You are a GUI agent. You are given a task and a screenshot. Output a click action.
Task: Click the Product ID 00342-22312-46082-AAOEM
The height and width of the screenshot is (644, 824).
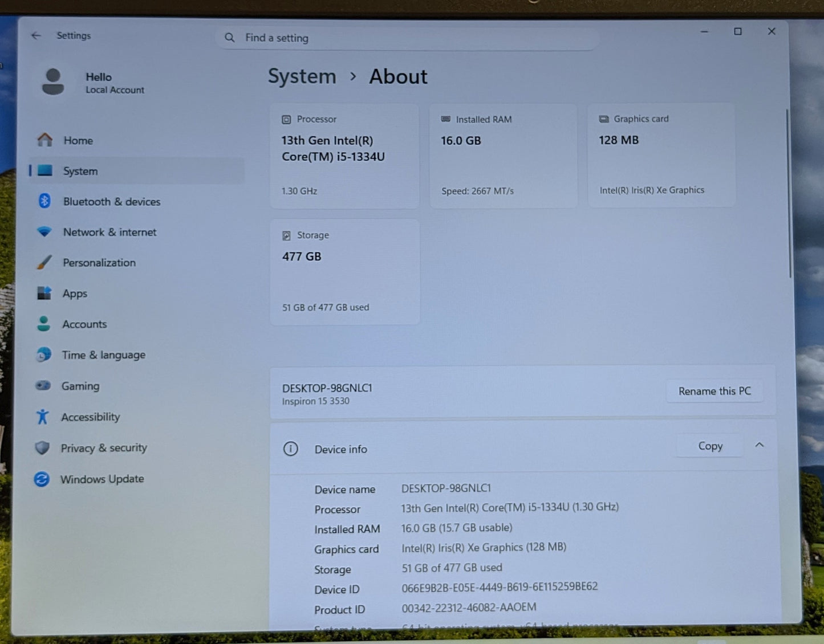[469, 608]
